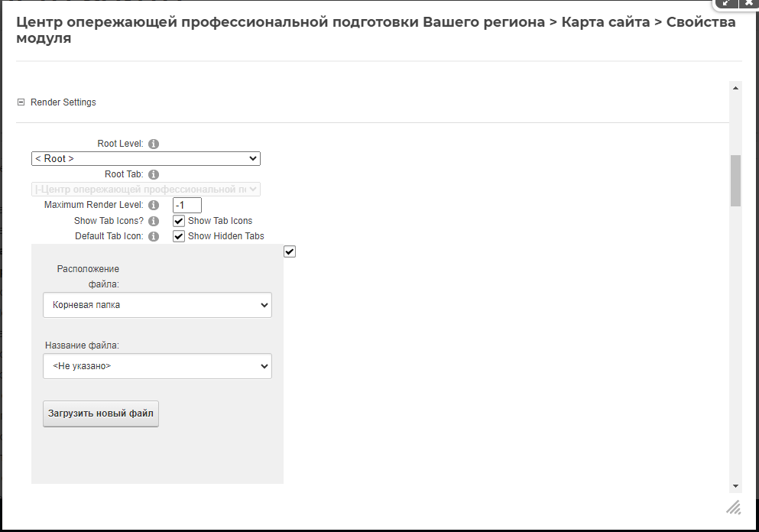Toggle the Show Tab Icons checkbox
This screenshot has height=532, width=759.
179,221
